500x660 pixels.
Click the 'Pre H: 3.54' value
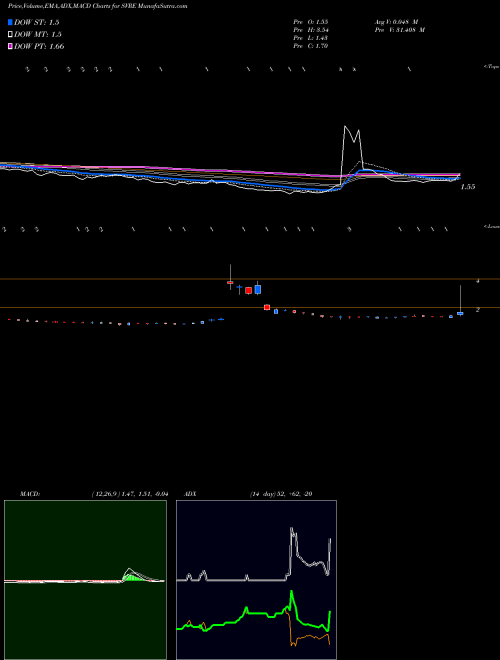[x=311, y=30]
